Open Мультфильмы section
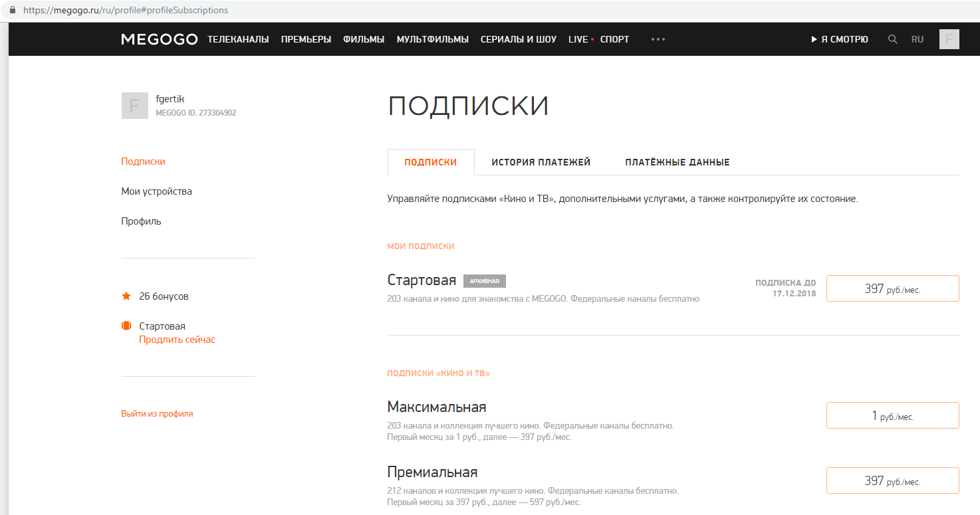Image resolution: width=980 pixels, height=515 pixels. click(x=433, y=39)
